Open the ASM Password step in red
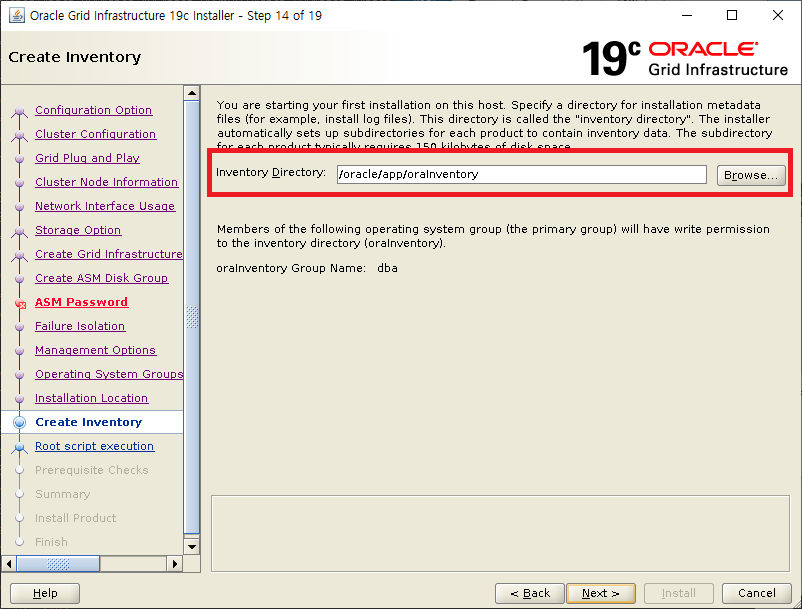This screenshot has width=802, height=609. click(x=81, y=302)
